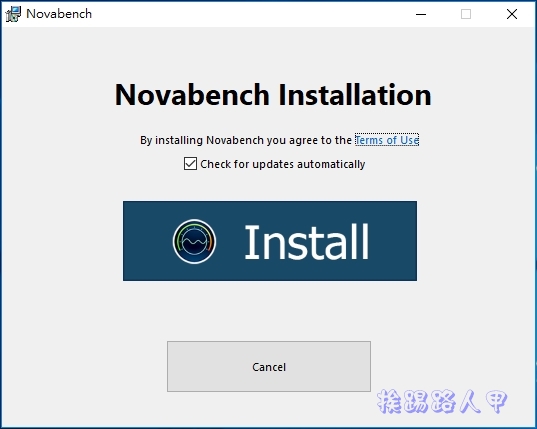Minimize the Novabench installer window

pyautogui.click(x=421, y=14)
